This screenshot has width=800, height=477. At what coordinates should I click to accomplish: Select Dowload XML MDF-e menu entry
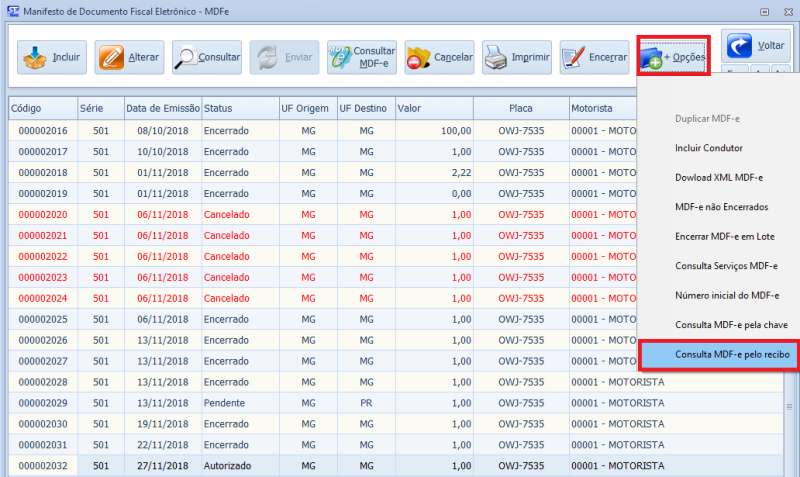click(718, 177)
